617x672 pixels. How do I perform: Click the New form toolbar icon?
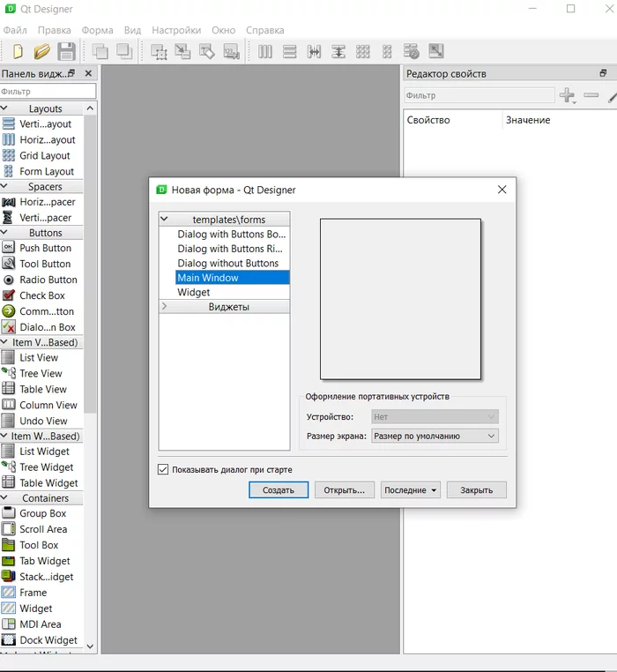(18, 51)
